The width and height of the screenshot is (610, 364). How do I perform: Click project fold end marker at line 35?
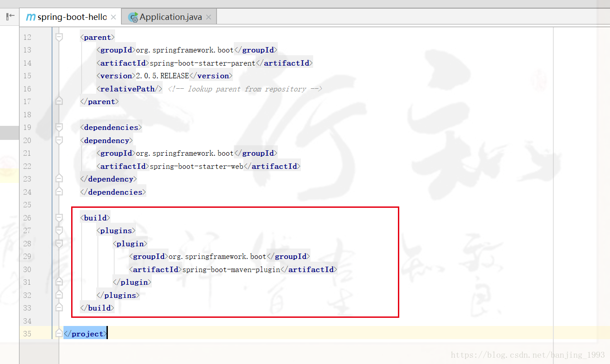tap(59, 334)
